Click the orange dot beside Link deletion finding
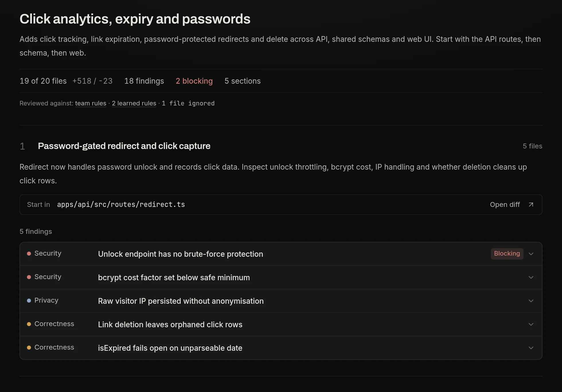562x392 pixels. 29,324
